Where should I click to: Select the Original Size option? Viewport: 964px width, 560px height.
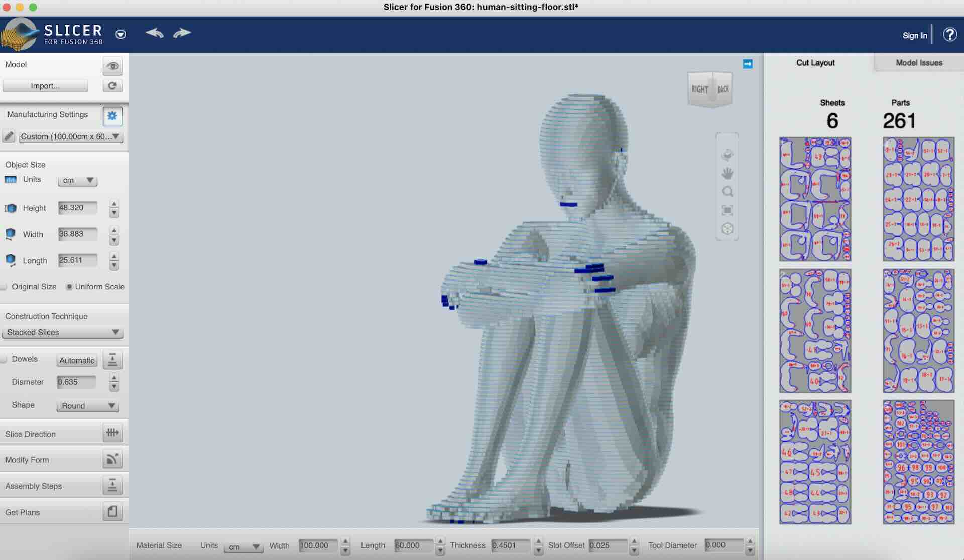click(x=4, y=287)
